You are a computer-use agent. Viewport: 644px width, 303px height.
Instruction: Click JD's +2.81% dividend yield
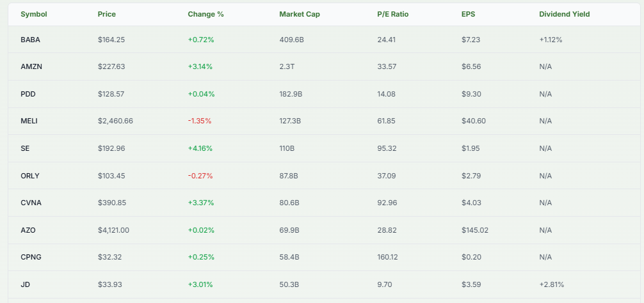[x=551, y=284]
